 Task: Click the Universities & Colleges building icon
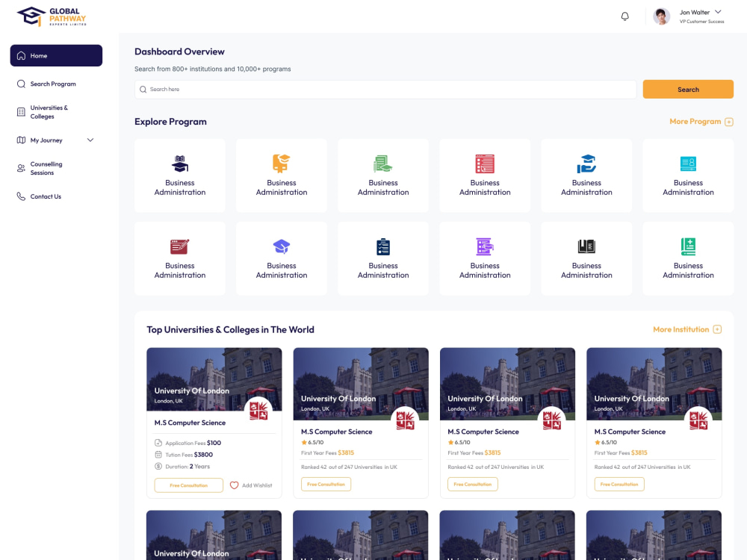pyautogui.click(x=21, y=112)
